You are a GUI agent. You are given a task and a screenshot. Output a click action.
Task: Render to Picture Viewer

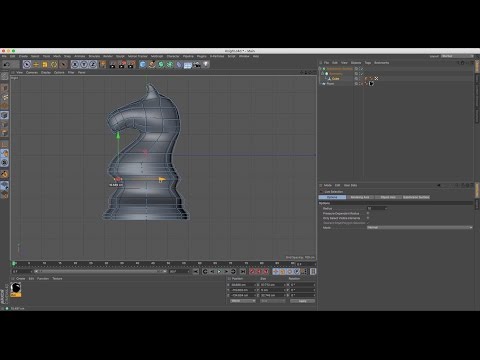tap(122, 64)
